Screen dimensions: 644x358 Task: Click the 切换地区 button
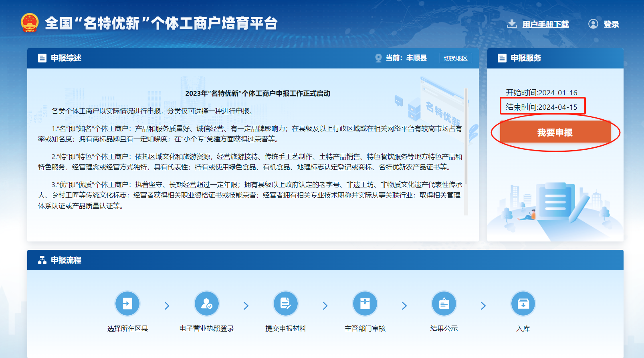point(456,58)
